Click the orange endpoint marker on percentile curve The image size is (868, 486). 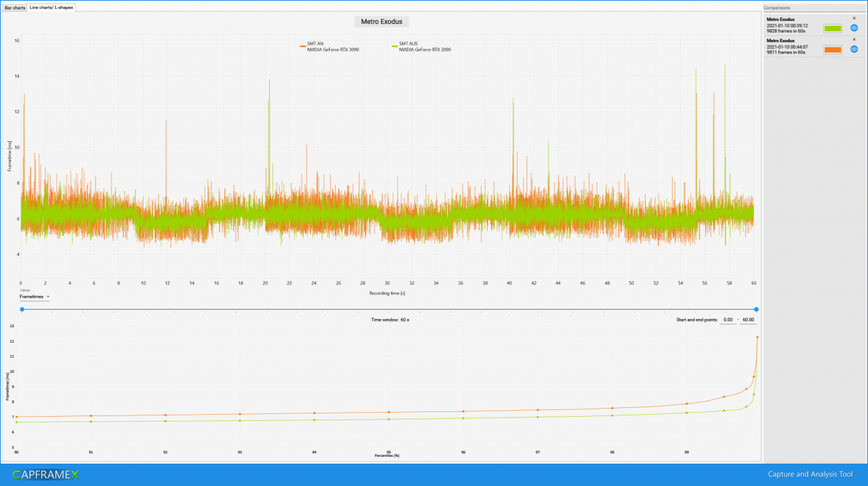757,337
